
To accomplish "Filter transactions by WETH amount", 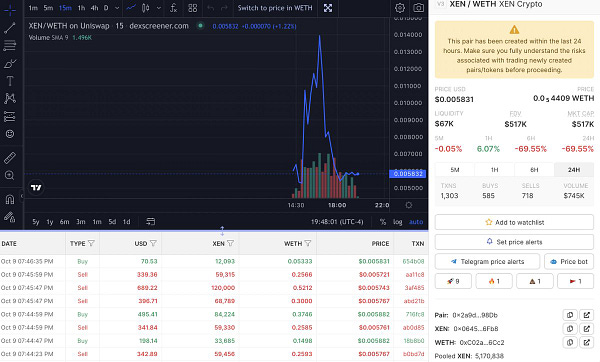I will point(308,243).
